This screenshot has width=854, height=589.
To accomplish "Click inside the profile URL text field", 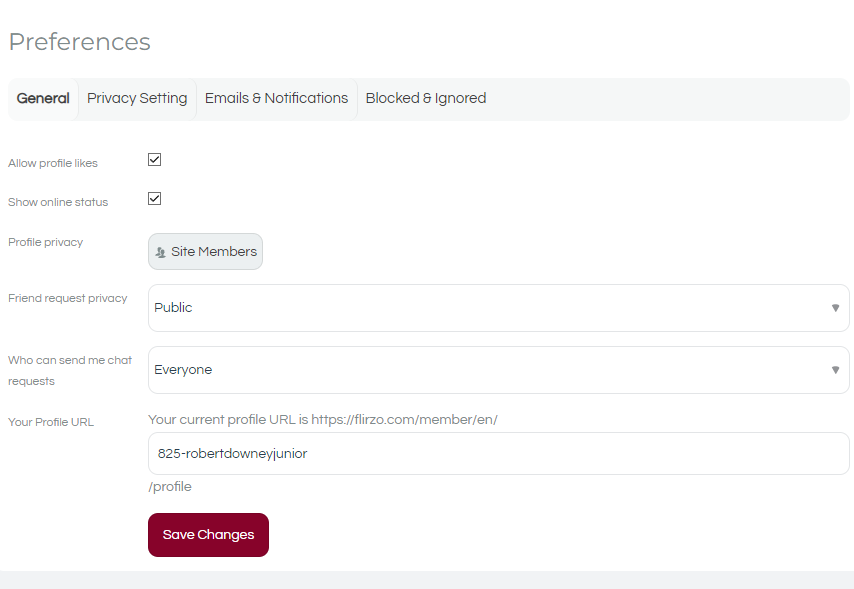I will pos(498,453).
